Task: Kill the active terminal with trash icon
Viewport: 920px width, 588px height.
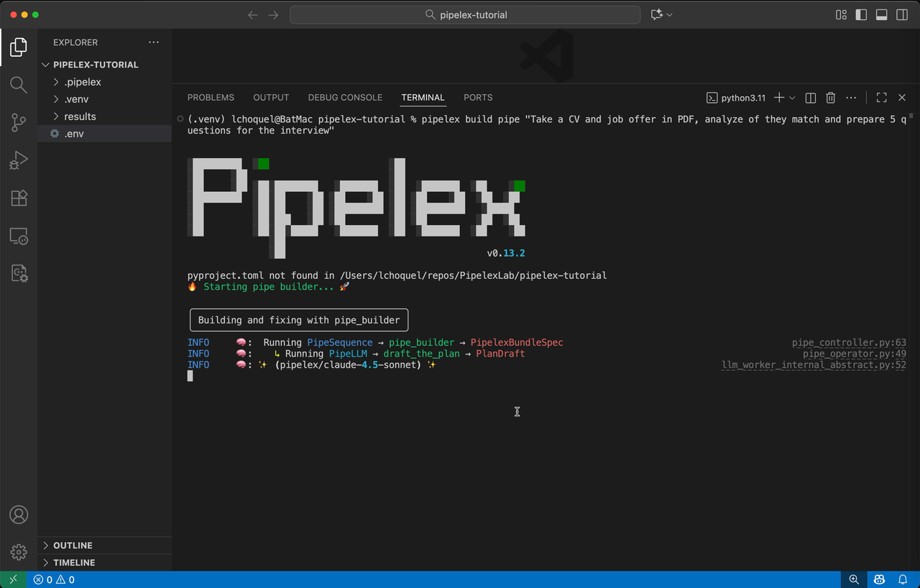Action: click(x=830, y=97)
